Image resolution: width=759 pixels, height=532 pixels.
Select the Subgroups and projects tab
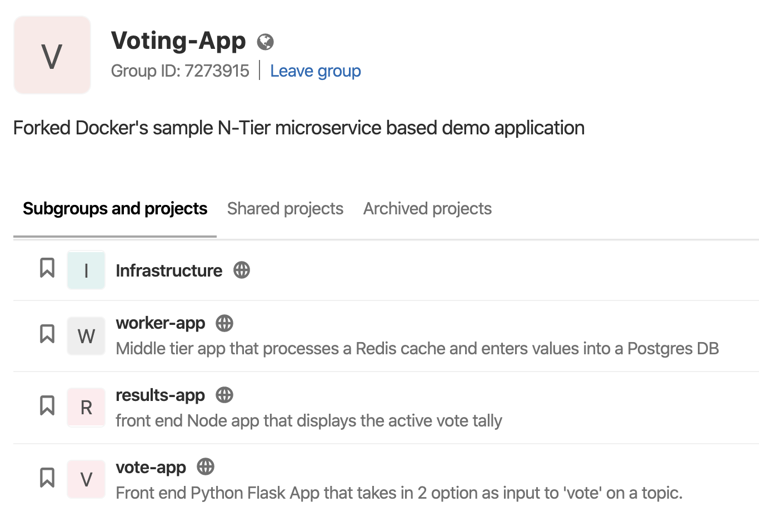click(x=115, y=209)
